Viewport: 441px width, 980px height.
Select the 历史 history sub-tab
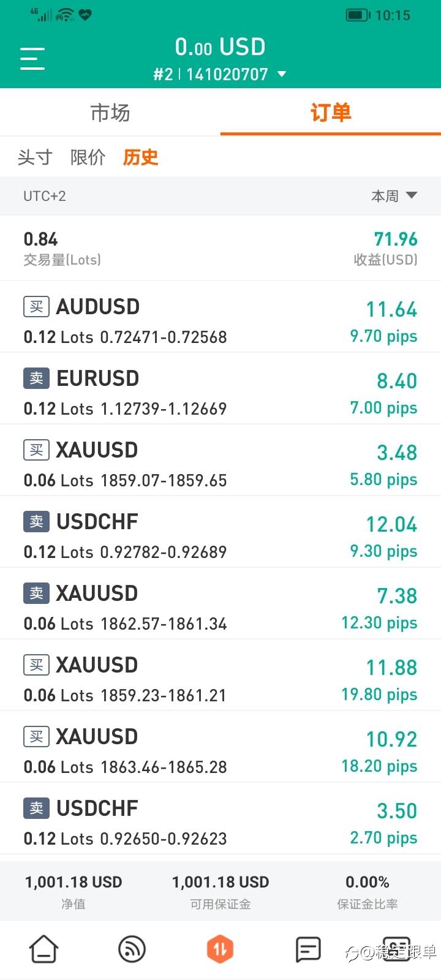140,157
